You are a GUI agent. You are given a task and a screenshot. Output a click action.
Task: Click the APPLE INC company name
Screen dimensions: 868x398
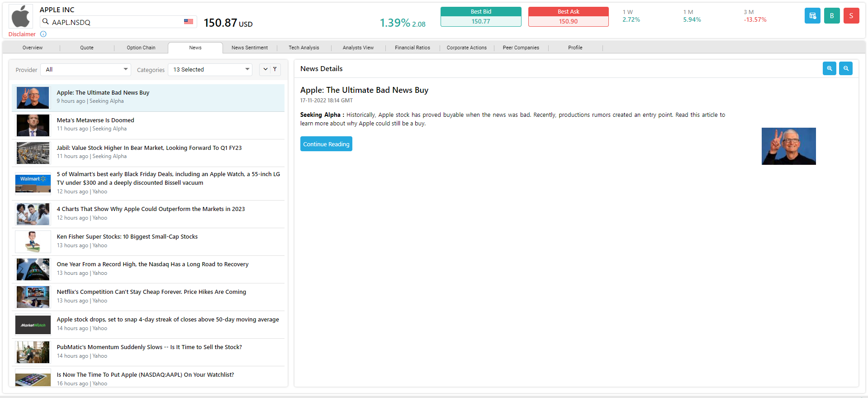57,10
